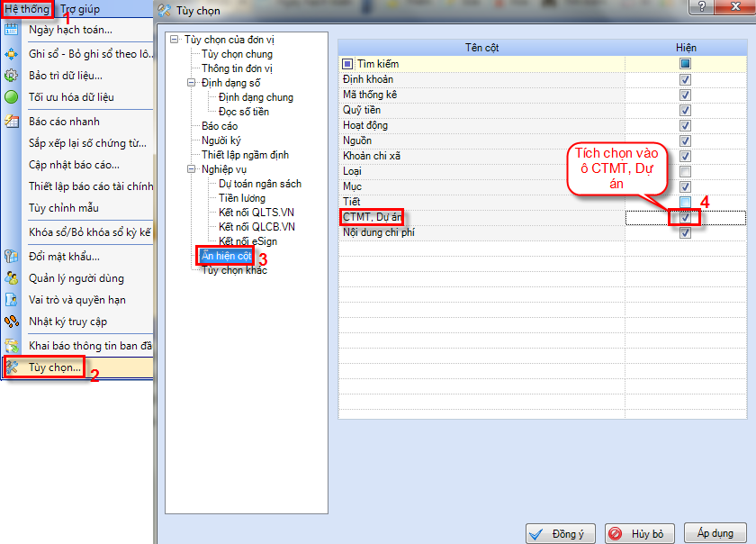Viewport: 756px width, 544px height.
Task: Click the Áp dụng button
Action: point(715,533)
